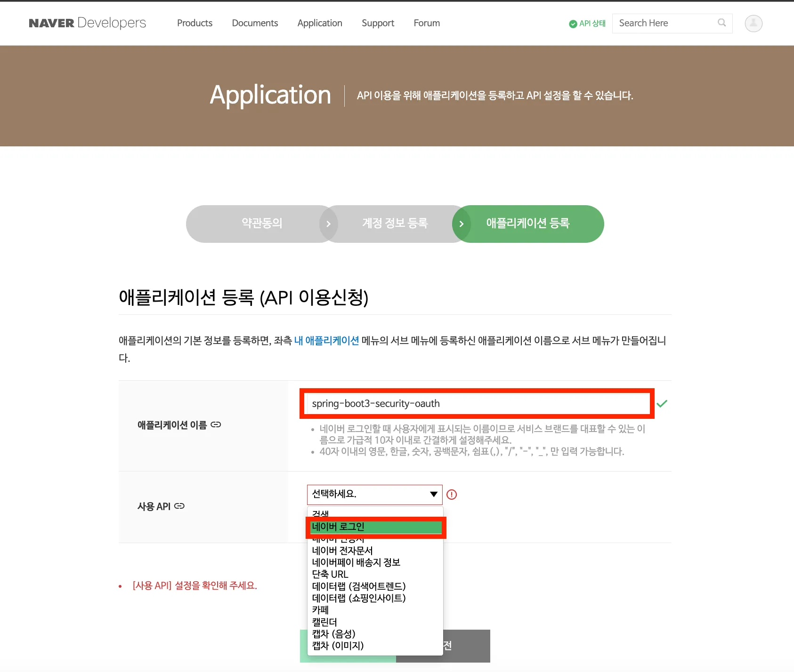
Task: Click the magnifier search icon
Action: tap(721, 23)
